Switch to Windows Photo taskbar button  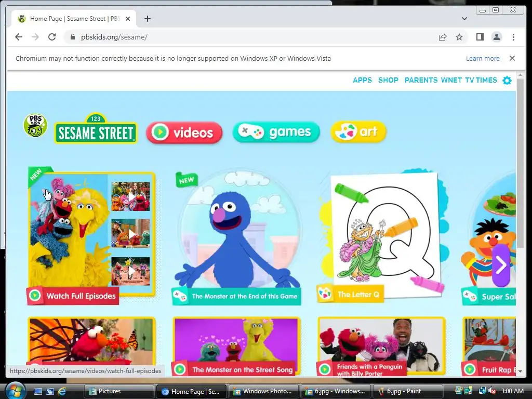pos(263,391)
